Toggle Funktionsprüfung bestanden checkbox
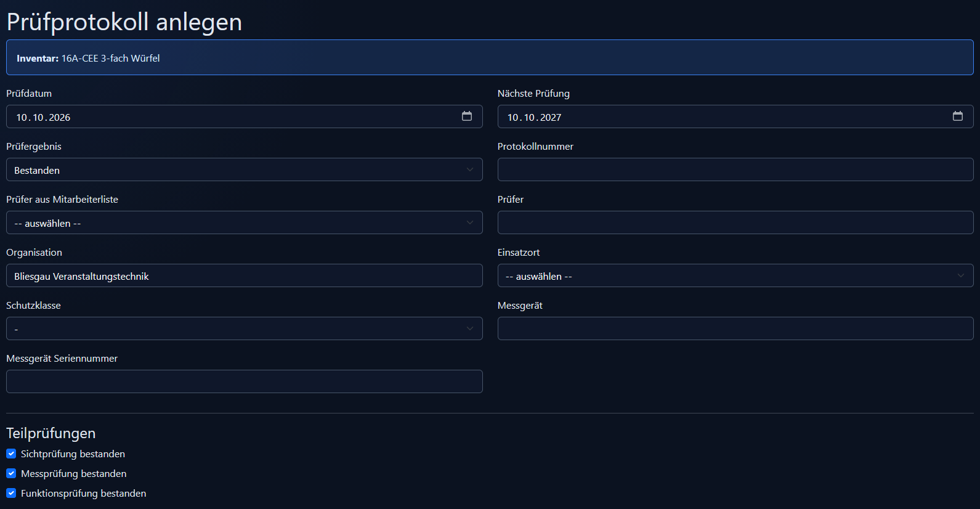The image size is (980, 509). (x=11, y=493)
